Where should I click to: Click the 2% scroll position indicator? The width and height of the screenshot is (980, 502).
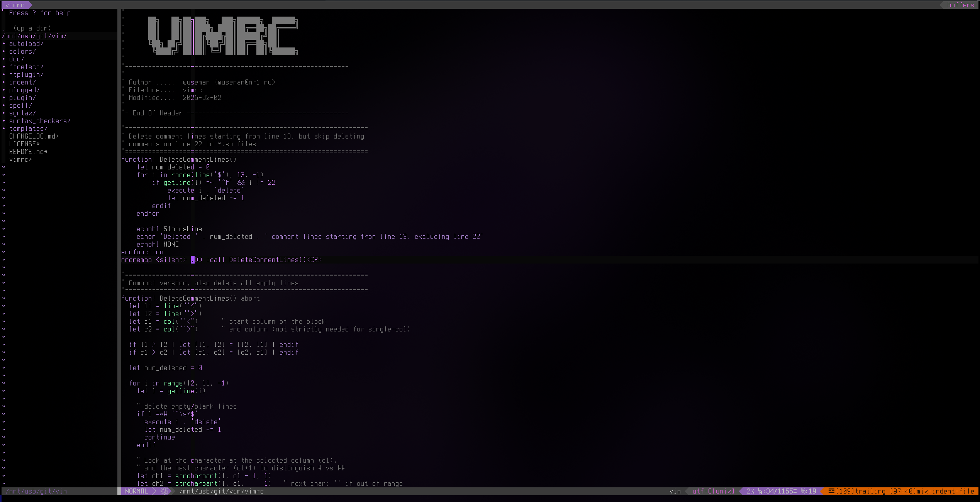coord(751,491)
